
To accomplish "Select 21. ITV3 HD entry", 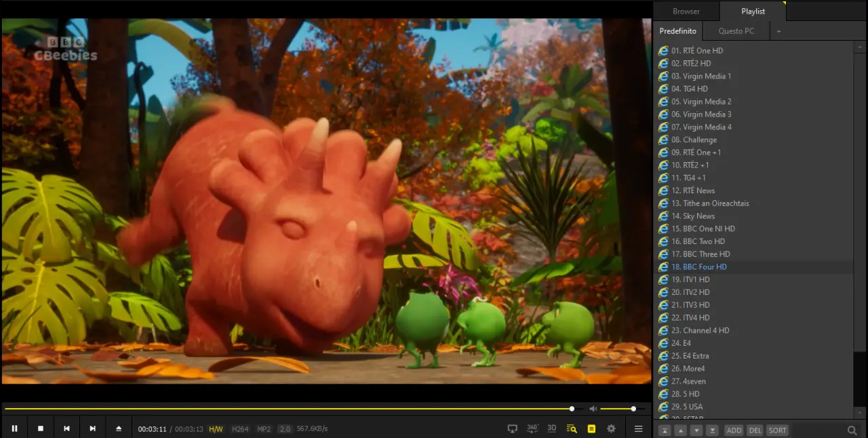I will [x=754, y=304].
